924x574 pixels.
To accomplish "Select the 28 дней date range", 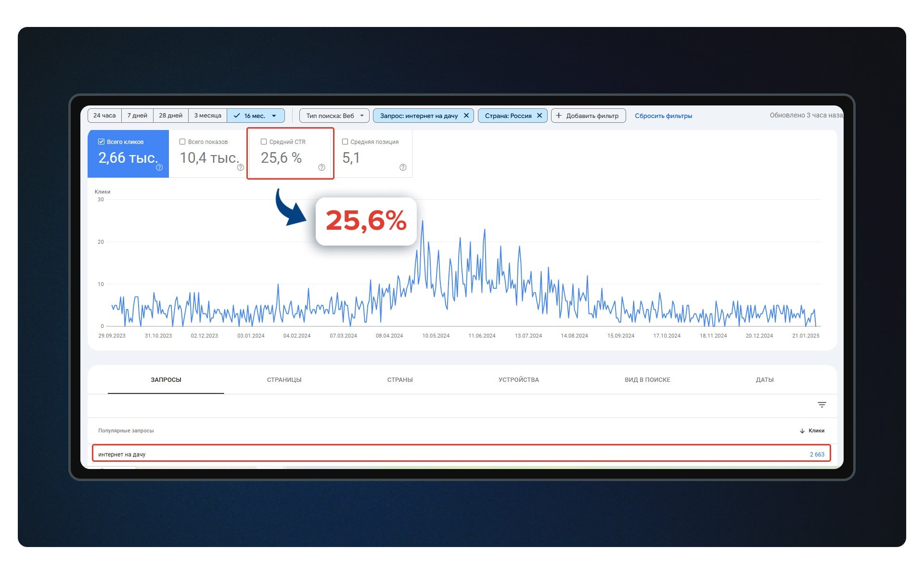I will 170,116.
